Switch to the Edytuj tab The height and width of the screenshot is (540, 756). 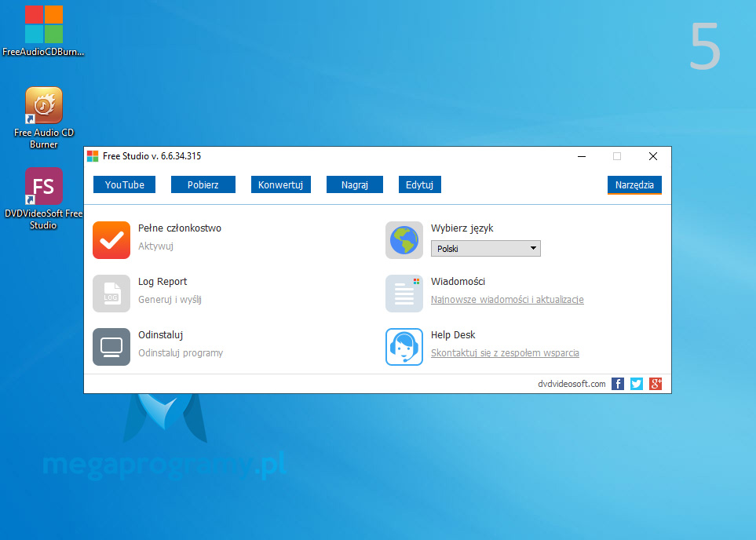pos(419,184)
